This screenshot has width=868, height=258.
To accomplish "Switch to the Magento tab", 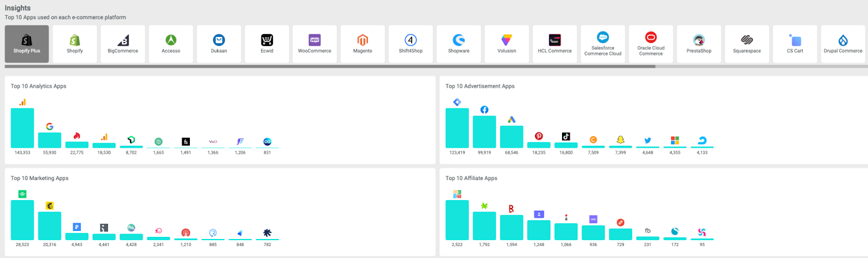I will [362, 44].
